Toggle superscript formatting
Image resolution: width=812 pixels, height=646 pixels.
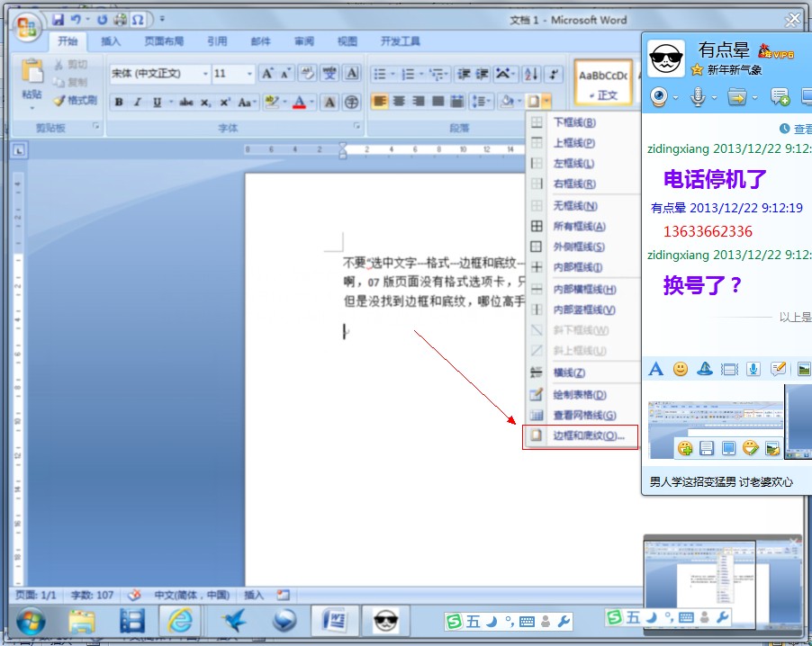225,102
